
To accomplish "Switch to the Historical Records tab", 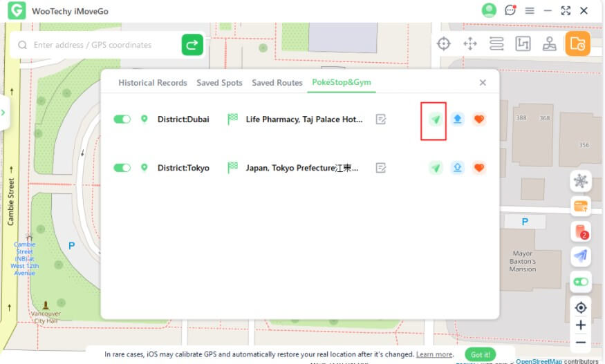I will click(152, 83).
